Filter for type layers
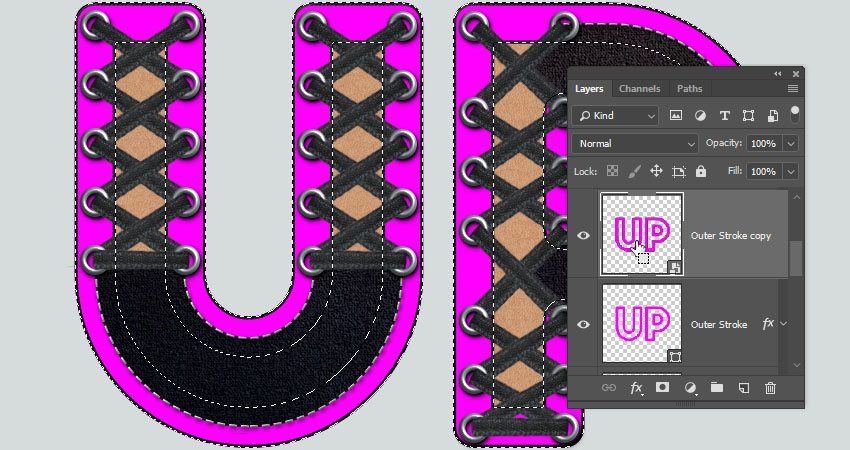Image resolution: width=850 pixels, height=450 pixels. [x=724, y=115]
